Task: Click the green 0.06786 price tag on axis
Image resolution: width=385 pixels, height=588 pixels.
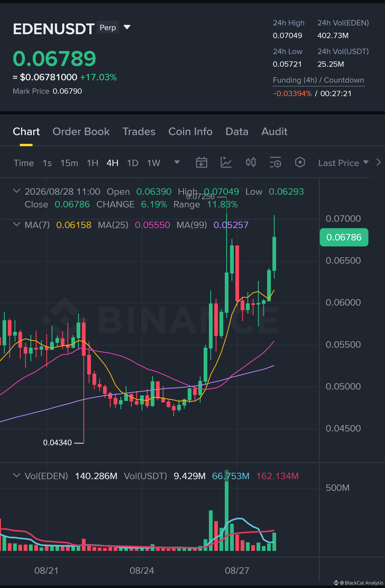Action: [344, 237]
